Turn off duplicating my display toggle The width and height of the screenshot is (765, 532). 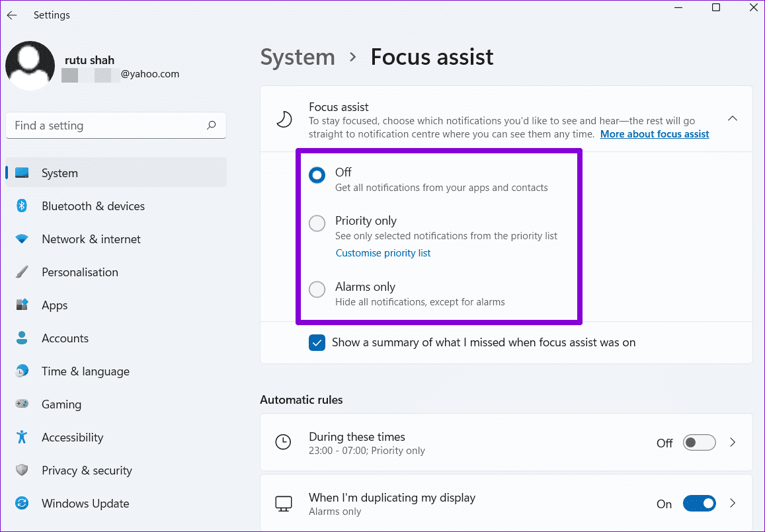click(699, 503)
